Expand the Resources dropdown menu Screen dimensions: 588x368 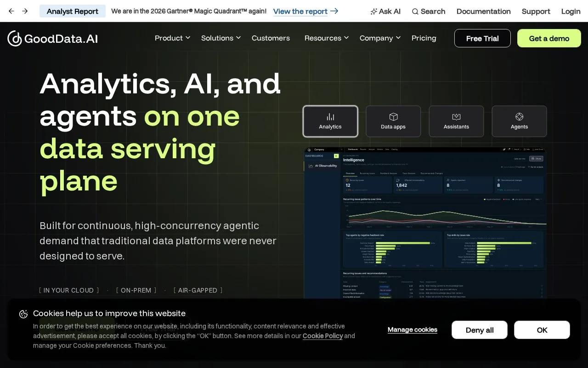(327, 38)
